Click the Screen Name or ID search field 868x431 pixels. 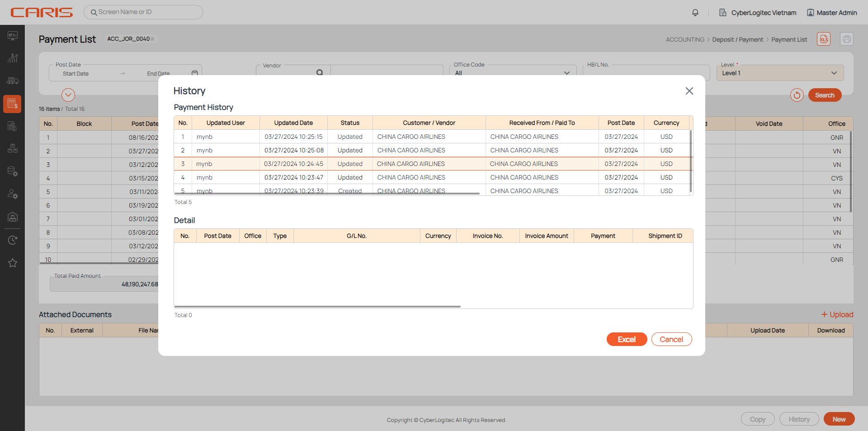click(x=145, y=12)
